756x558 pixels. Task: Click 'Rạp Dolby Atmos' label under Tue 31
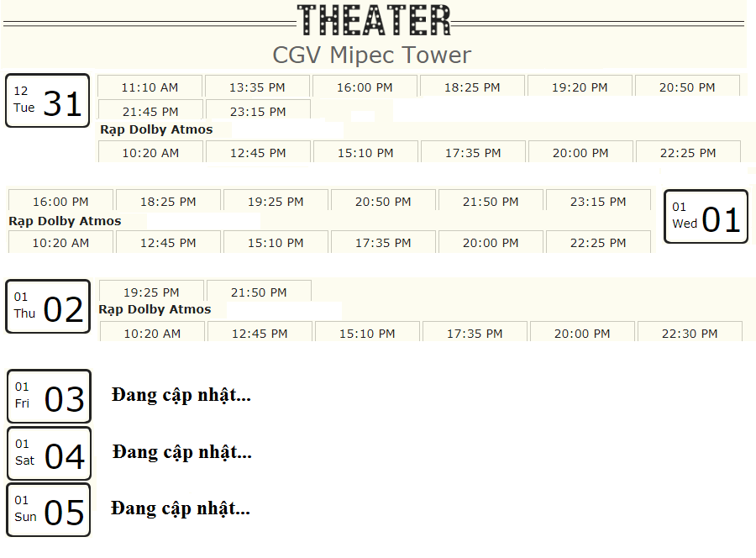[156, 129]
